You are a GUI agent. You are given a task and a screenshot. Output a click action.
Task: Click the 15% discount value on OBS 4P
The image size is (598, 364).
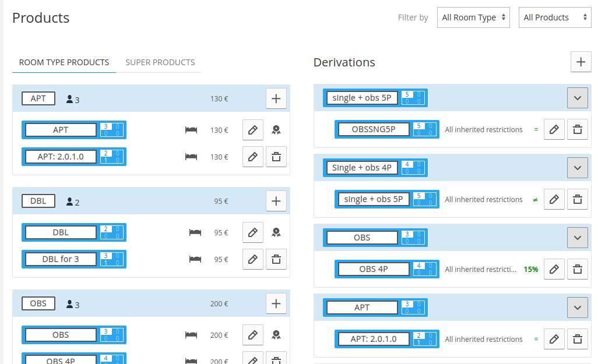click(x=530, y=269)
